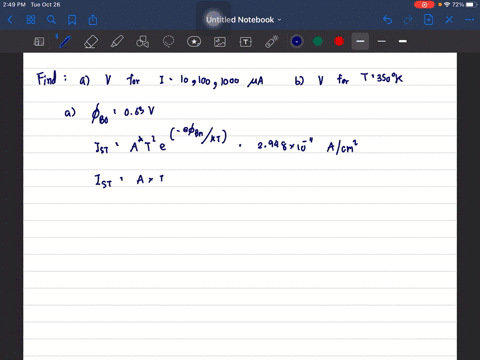Select the Pen tool
The width and height of the screenshot is (480, 360).
[x=64, y=42]
